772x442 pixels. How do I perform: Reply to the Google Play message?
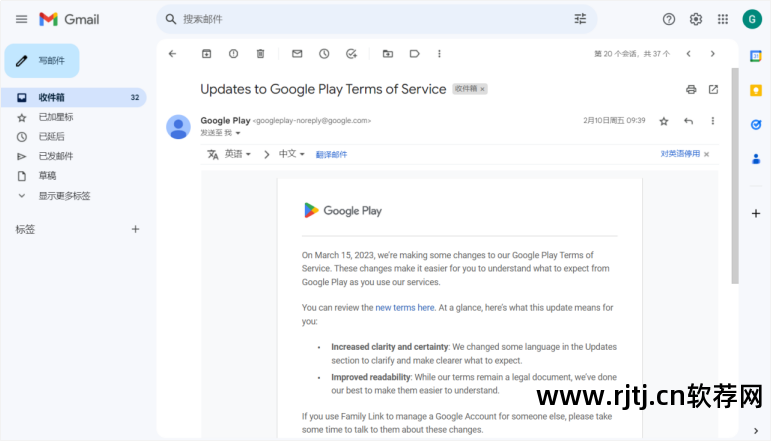[x=688, y=121]
